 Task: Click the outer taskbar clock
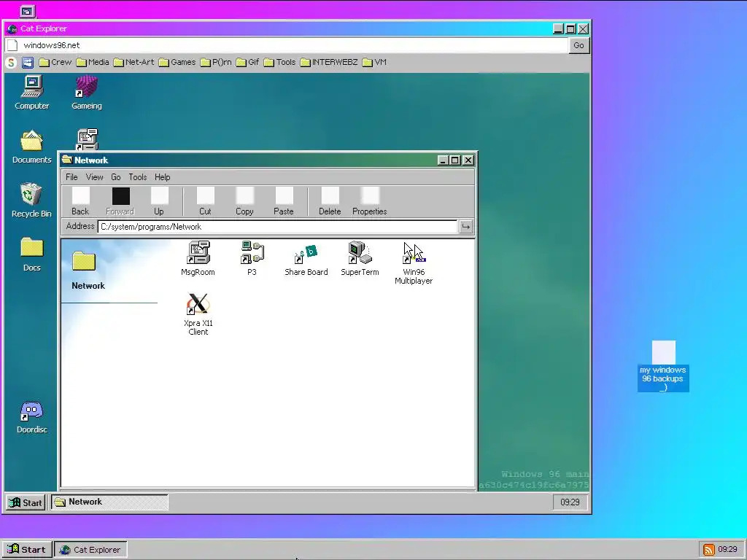(727, 550)
